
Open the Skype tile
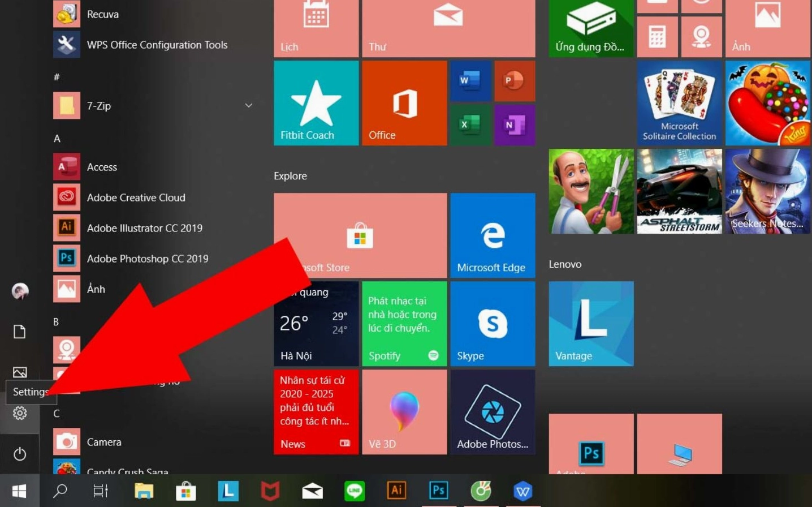click(493, 324)
